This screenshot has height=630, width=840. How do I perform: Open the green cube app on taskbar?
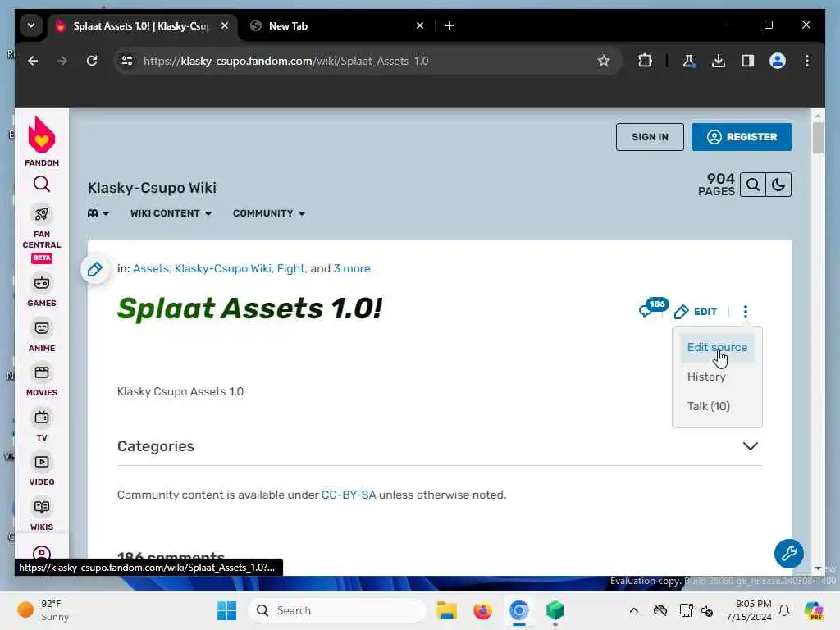[x=555, y=610]
